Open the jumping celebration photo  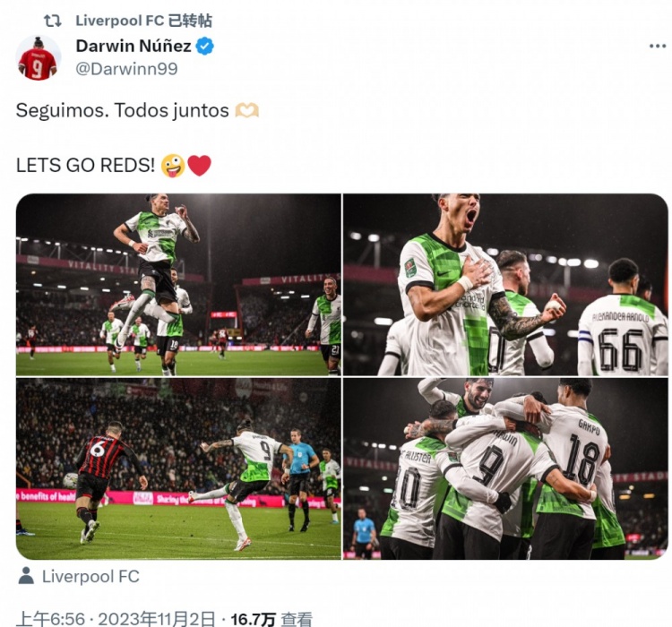[x=178, y=285]
